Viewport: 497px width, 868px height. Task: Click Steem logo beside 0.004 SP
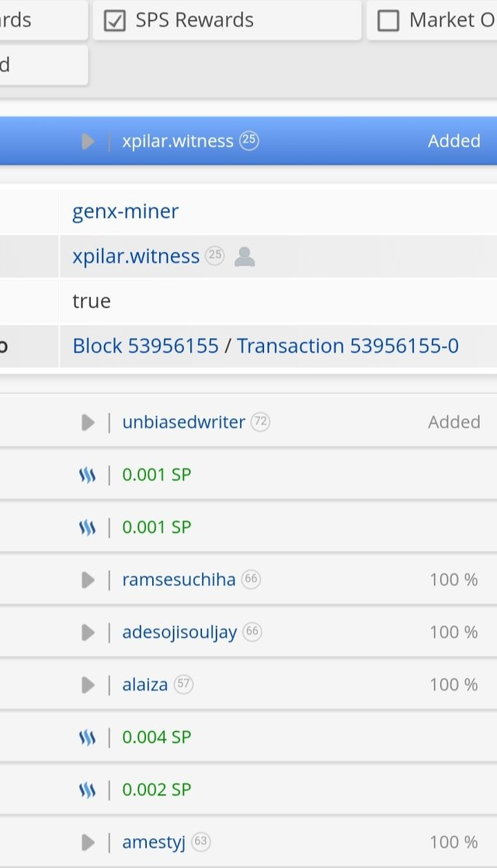point(87,737)
